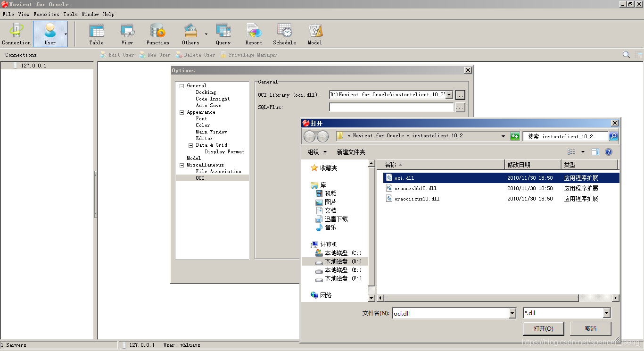Change the file view mode icon
Image resolution: width=644 pixels, height=351 pixels.
(571, 152)
